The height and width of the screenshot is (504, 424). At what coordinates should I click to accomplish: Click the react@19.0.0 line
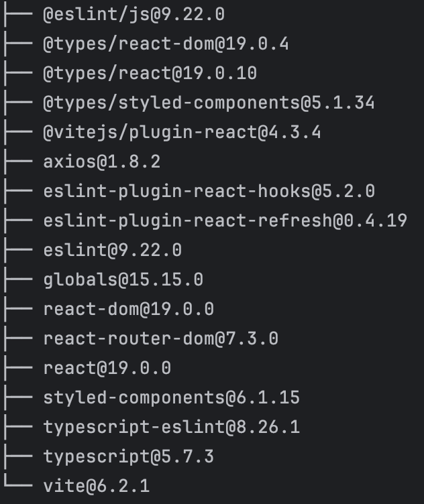click(107, 369)
